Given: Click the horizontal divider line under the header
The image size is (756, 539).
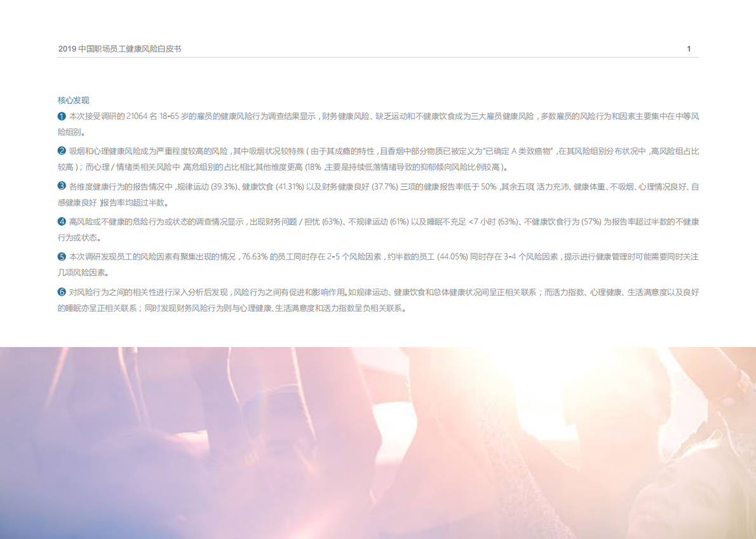Looking at the screenshot, I should point(378,57).
